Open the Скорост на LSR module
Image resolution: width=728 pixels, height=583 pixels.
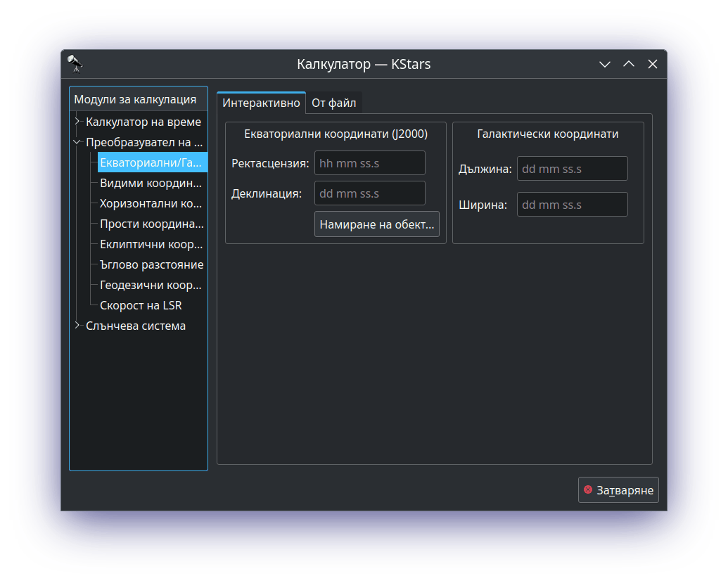(141, 305)
